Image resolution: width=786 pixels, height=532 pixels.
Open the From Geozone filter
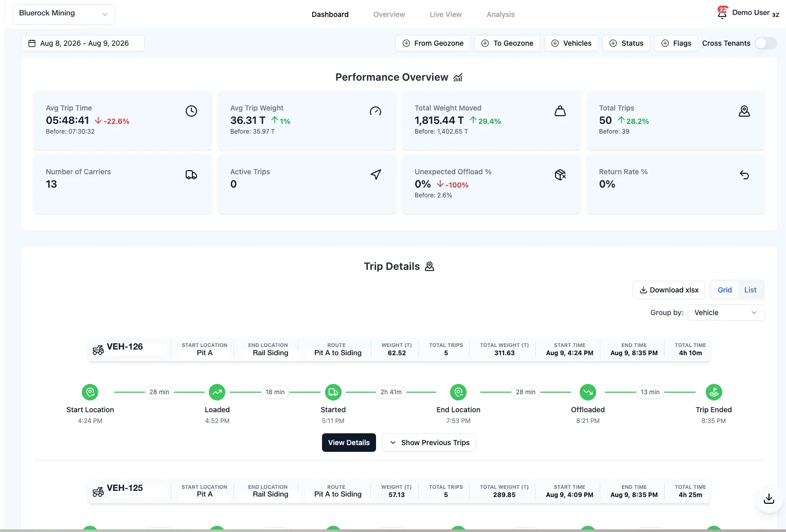(x=433, y=43)
